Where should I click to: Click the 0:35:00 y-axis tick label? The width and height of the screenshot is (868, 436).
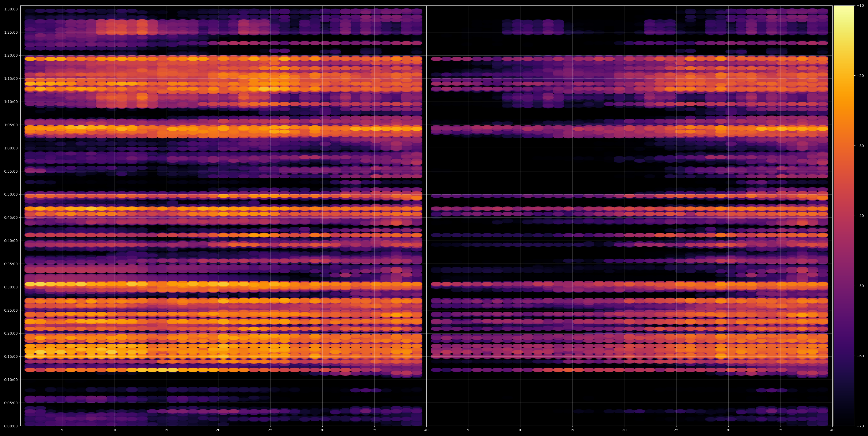pos(11,264)
